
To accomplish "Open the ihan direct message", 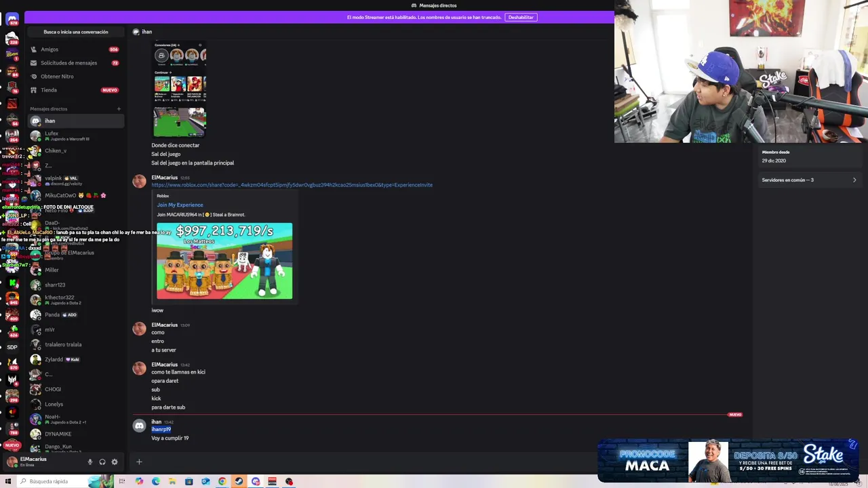I will pyautogui.click(x=75, y=121).
